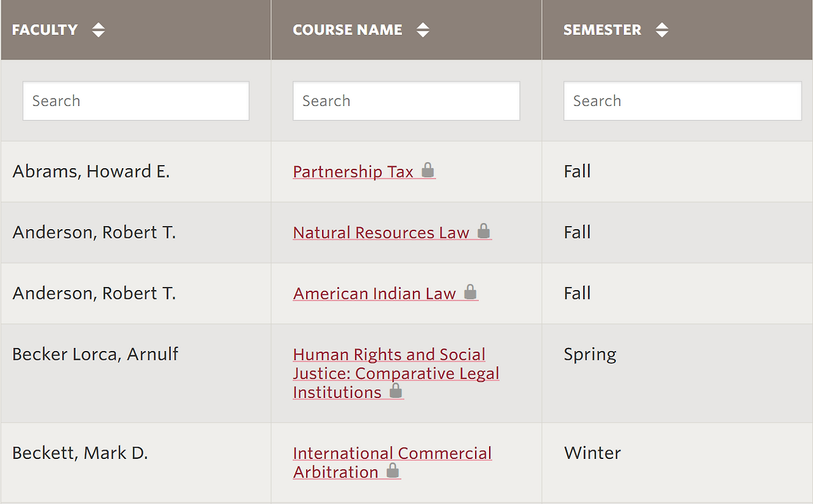
Task: Click the SEMESTER column header
Action: click(x=602, y=30)
